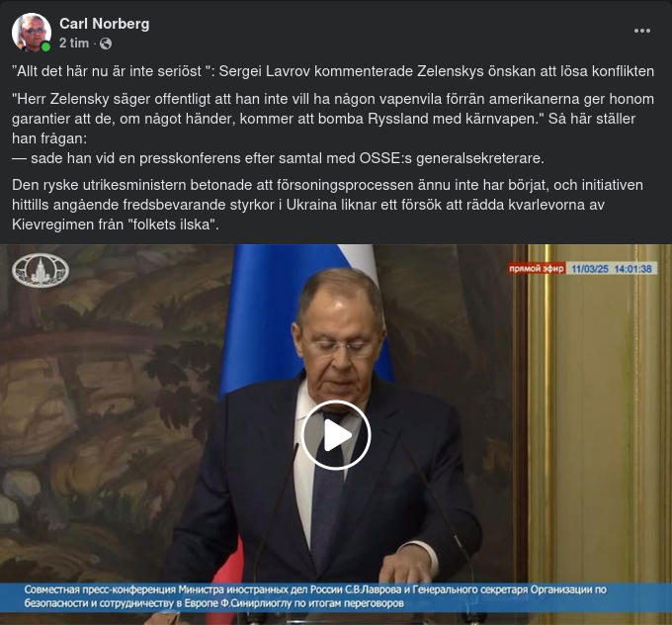Click the green online status dot
The width and height of the screenshot is (672, 625).
tap(45, 46)
